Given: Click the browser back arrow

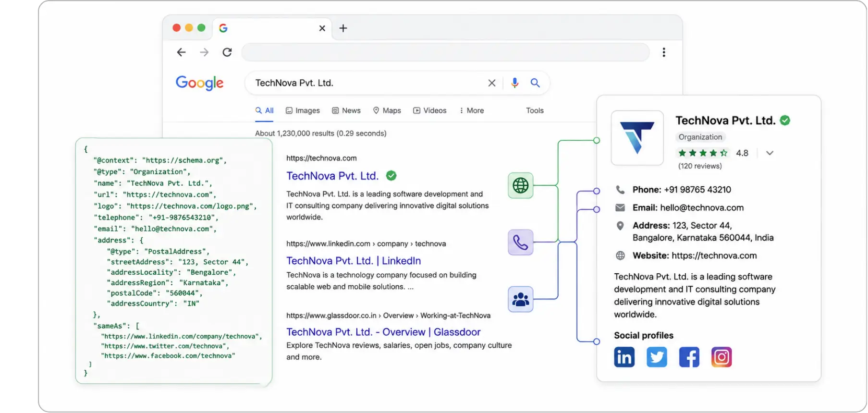Looking at the screenshot, I should tap(181, 52).
